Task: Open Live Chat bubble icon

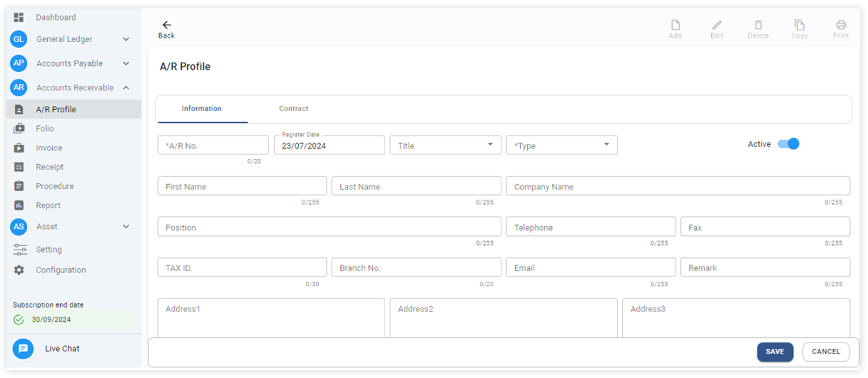Action: [23, 349]
